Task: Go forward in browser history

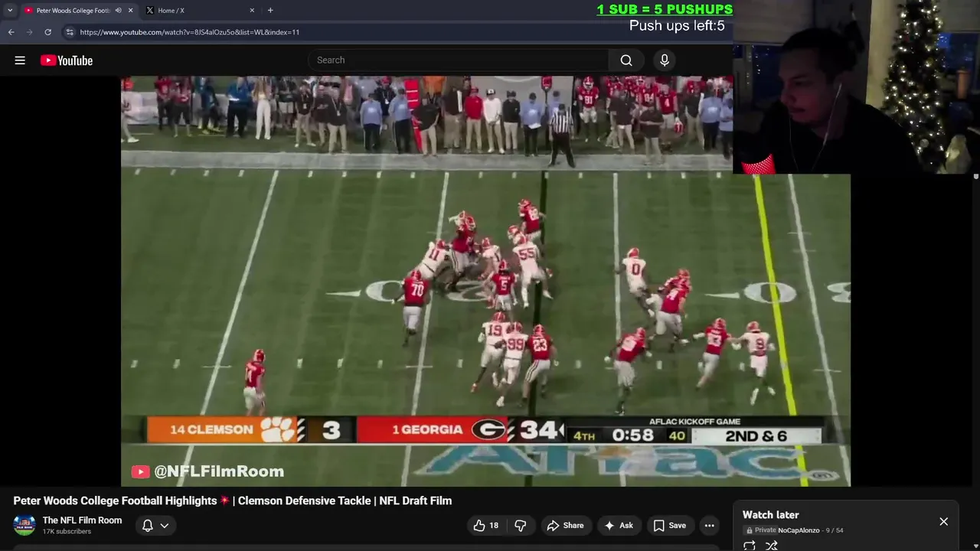Action: (x=29, y=32)
